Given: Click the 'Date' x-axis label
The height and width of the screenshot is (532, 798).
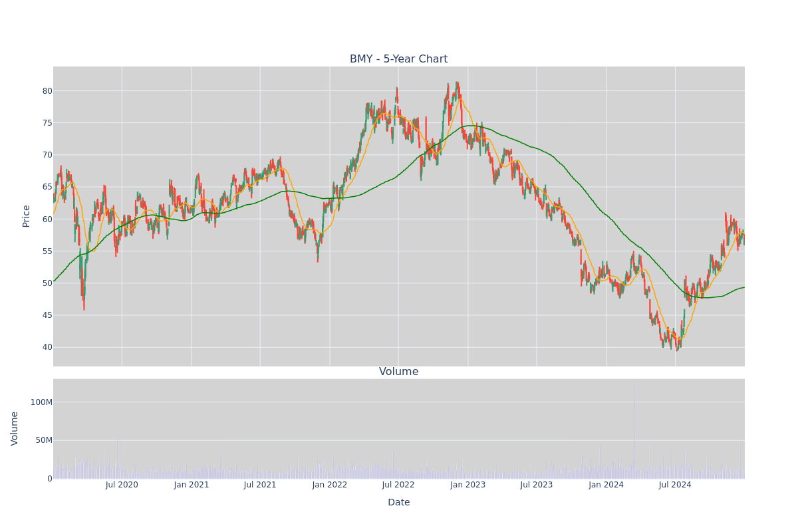Looking at the screenshot, I should pyautogui.click(x=398, y=503).
